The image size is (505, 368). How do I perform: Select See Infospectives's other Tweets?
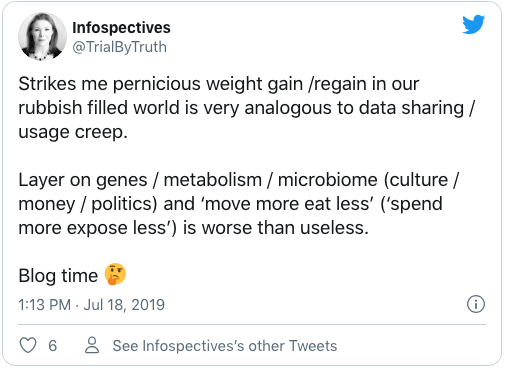[x=225, y=346]
